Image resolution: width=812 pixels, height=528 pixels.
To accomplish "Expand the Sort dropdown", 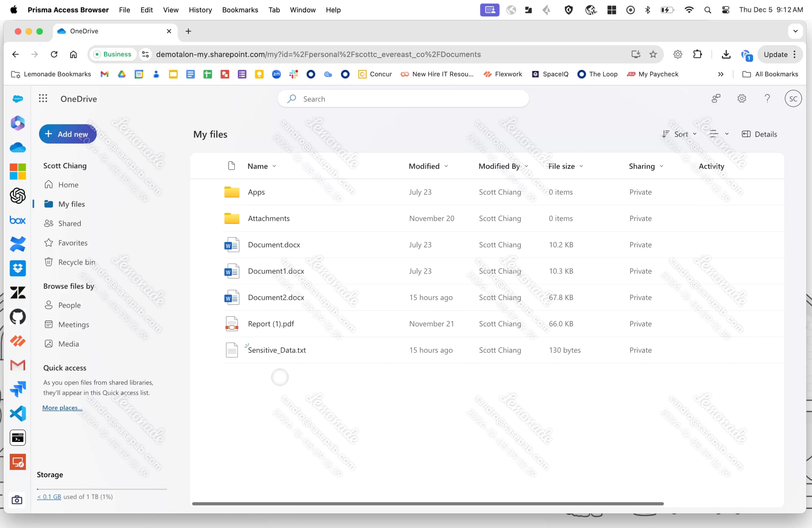I will (679, 134).
